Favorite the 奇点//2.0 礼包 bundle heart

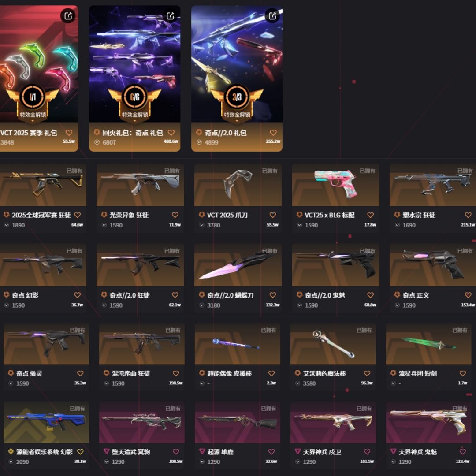tap(273, 133)
